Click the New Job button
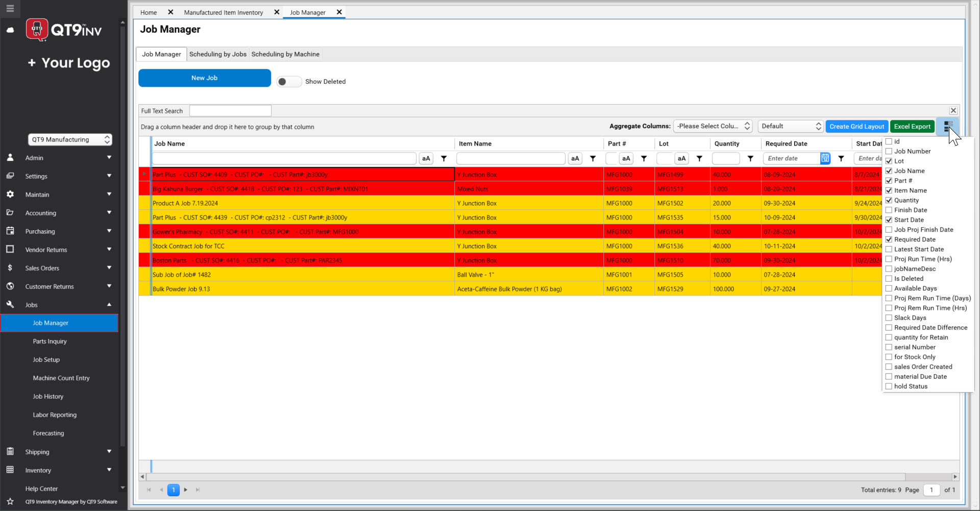This screenshot has height=511, width=980. (x=204, y=78)
